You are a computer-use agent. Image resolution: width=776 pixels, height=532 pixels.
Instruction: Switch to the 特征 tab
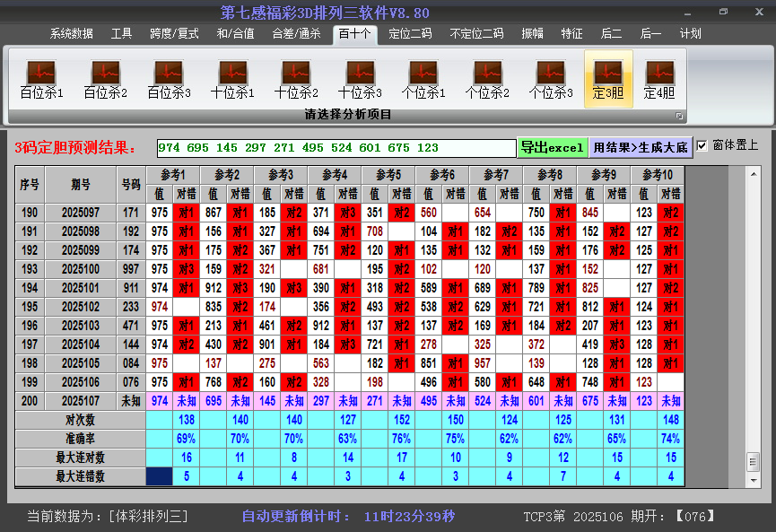pos(571,34)
